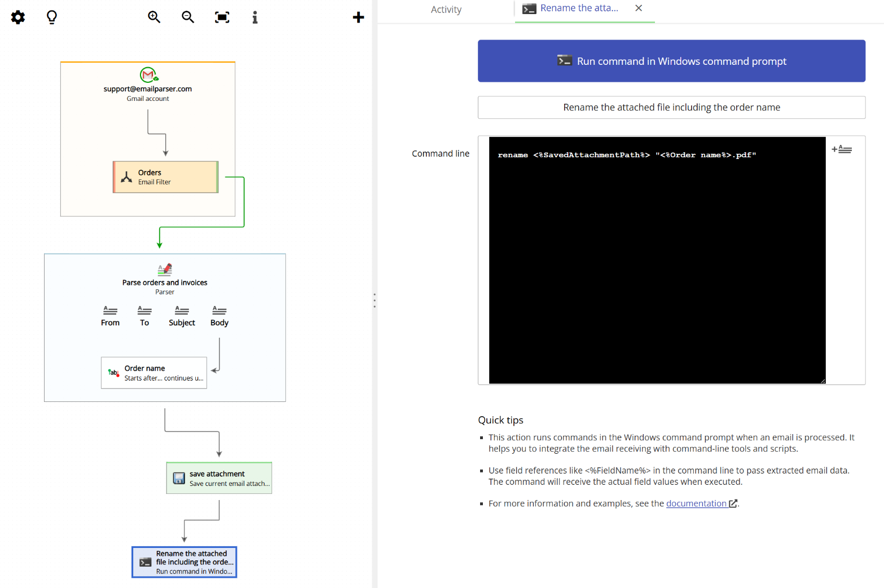
Task: Insert a field reference into the command line
Action: (842, 148)
